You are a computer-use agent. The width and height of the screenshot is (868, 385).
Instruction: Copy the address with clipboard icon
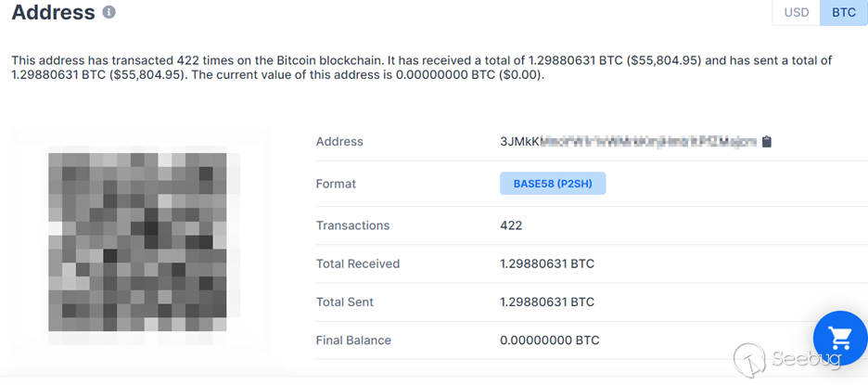pos(766,142)
